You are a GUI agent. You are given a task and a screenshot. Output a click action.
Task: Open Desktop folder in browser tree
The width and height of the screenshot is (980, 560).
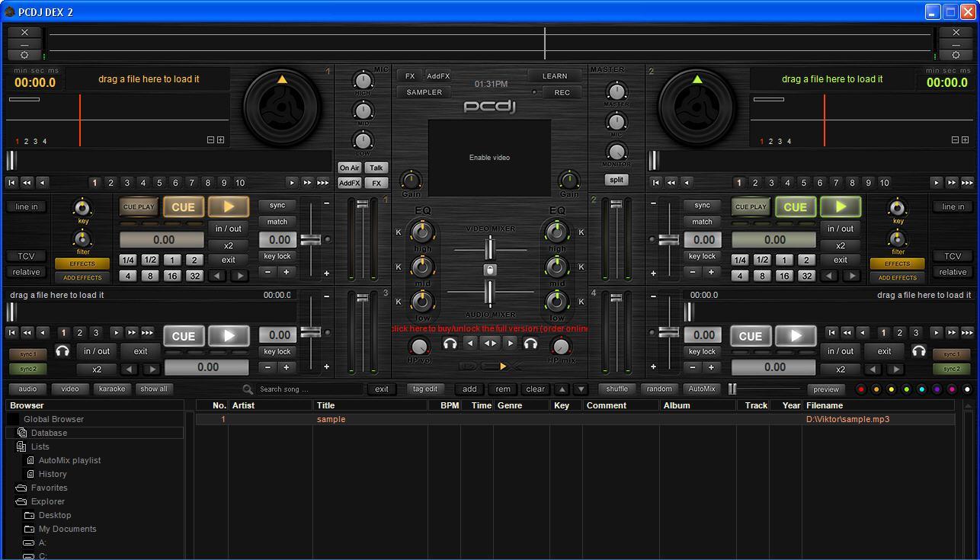[x=55, y=515]
